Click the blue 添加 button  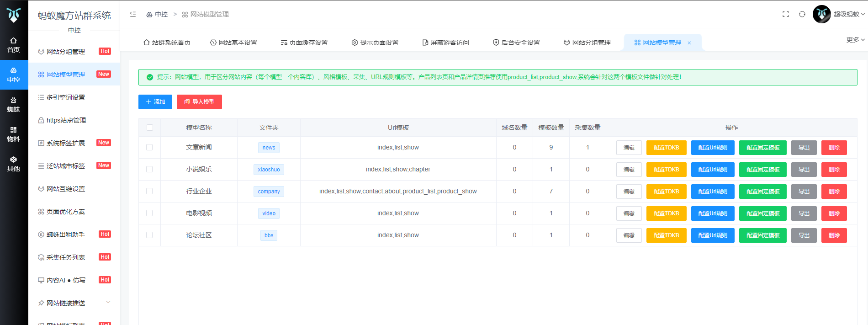[155, 102]
